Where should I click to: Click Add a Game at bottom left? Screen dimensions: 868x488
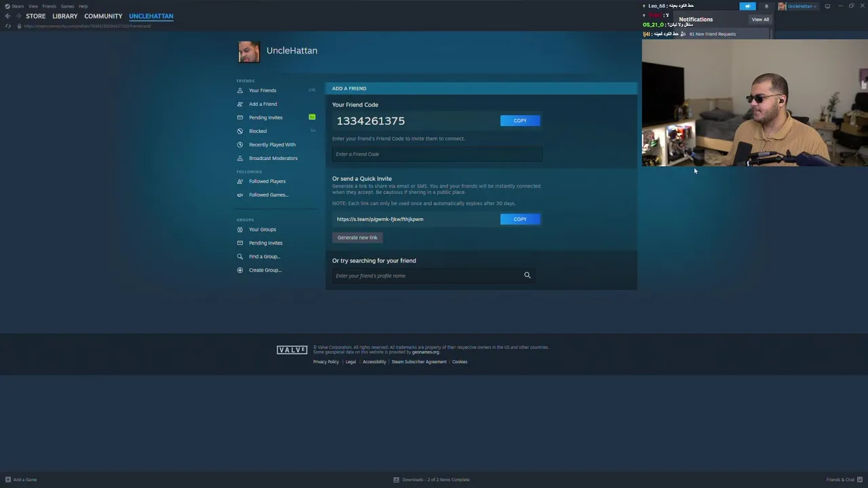pos(21,480)
